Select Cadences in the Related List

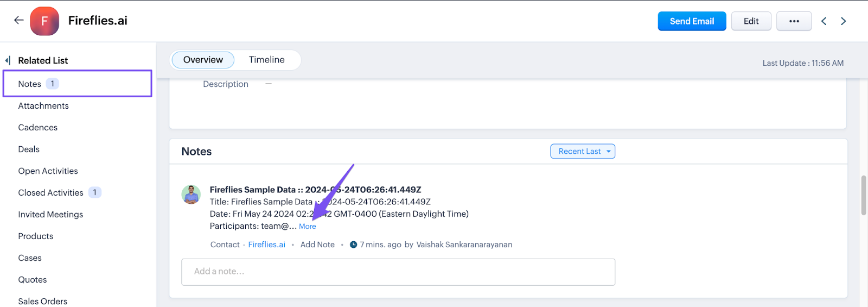[38, 128]
